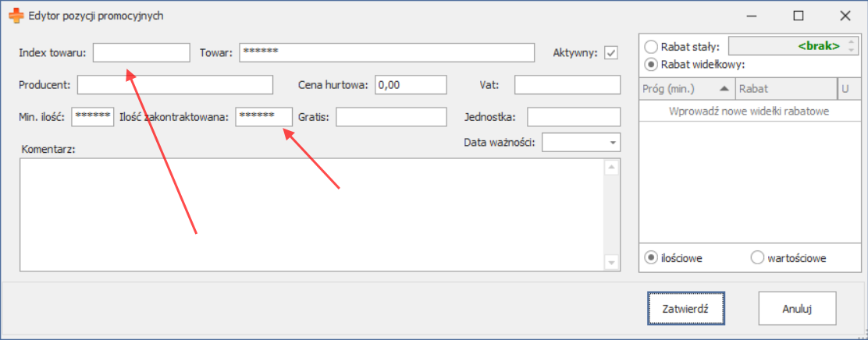Click the Cena hurtowa field

click(x=410, y=84)
